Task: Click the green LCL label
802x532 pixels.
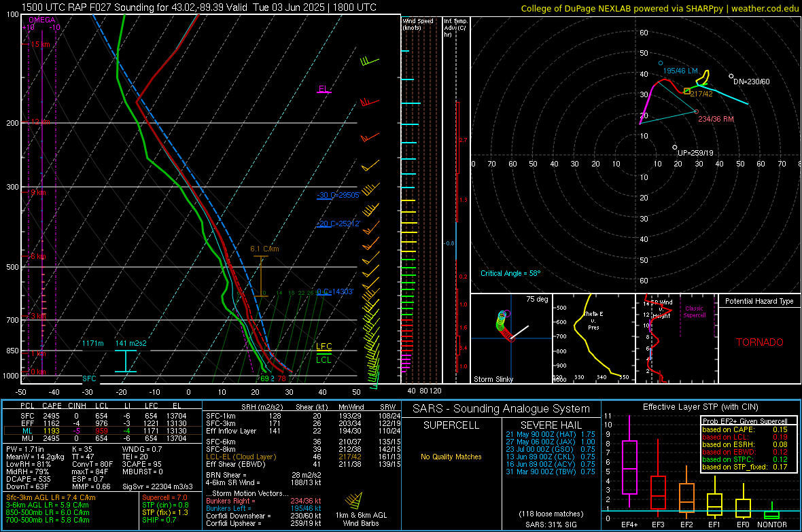Action: coord(324,359)
